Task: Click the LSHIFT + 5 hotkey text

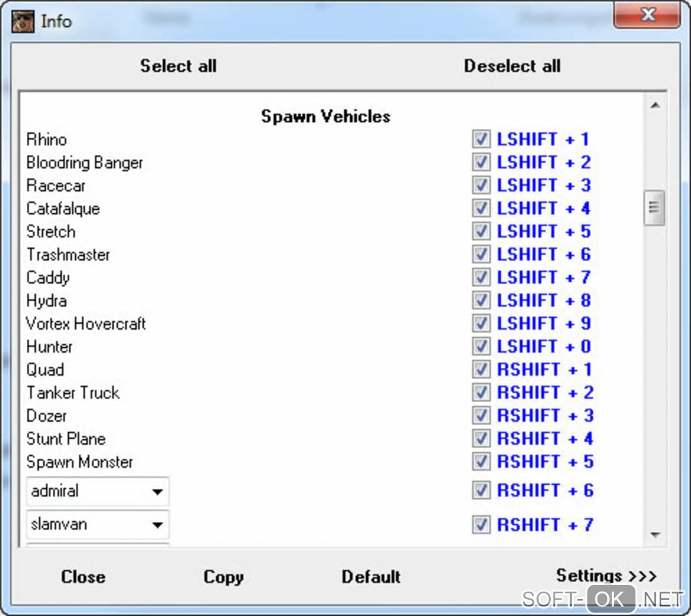Action: coord(544,231)
